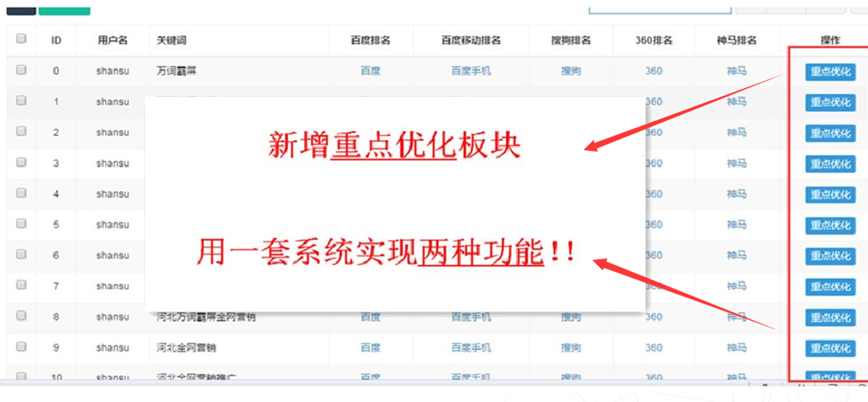This screenshot has height=402, width=868.
Task: Select keyword cell 河北万词霸屏全网营销
Action: (x=206, y=317)
